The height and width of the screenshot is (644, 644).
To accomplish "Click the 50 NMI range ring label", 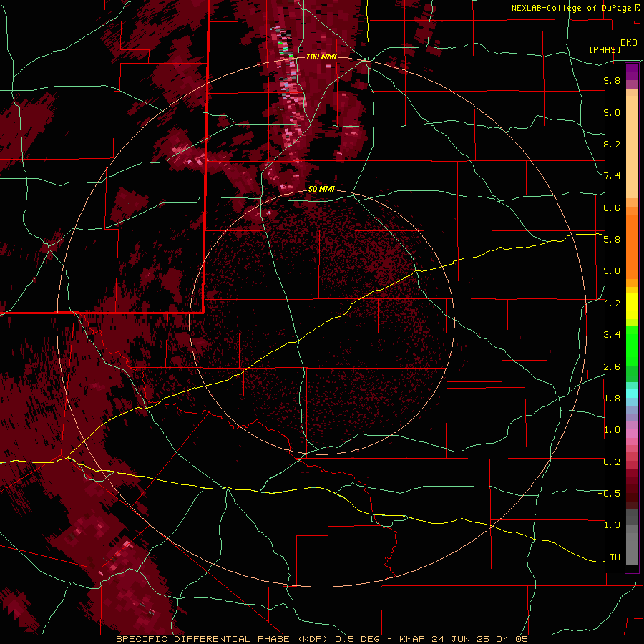I will (x=321, y=189).
